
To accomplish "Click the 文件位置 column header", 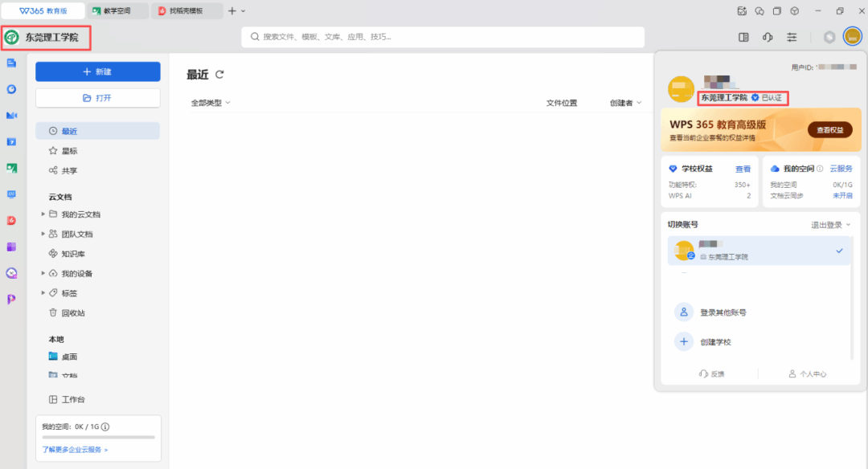I will (561, 103).
